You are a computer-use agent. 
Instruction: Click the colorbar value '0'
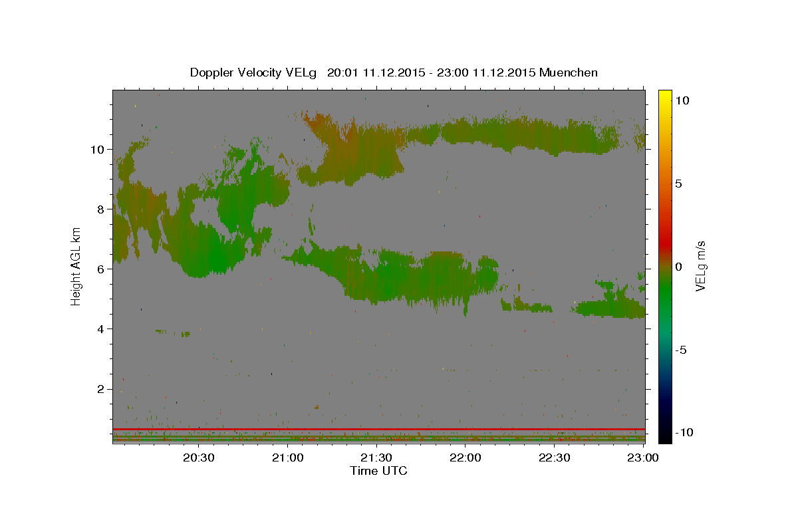(678, 266)
